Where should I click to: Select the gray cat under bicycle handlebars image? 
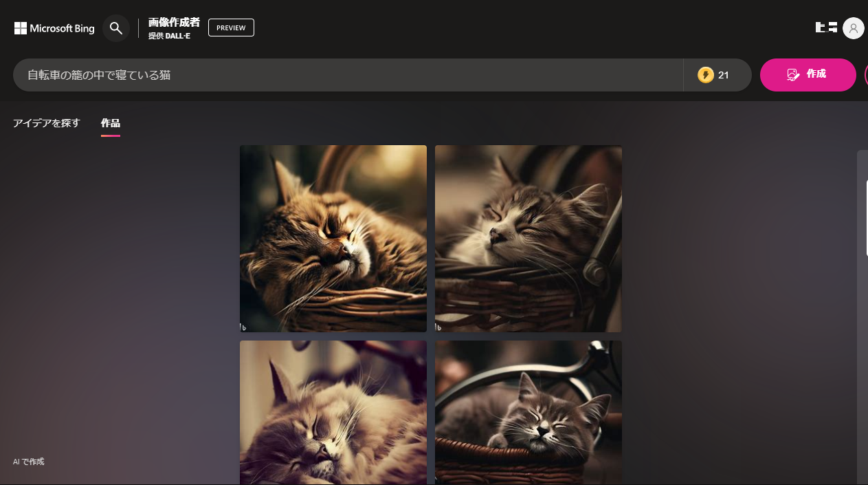pyautogui.click(x=528, y=413)
